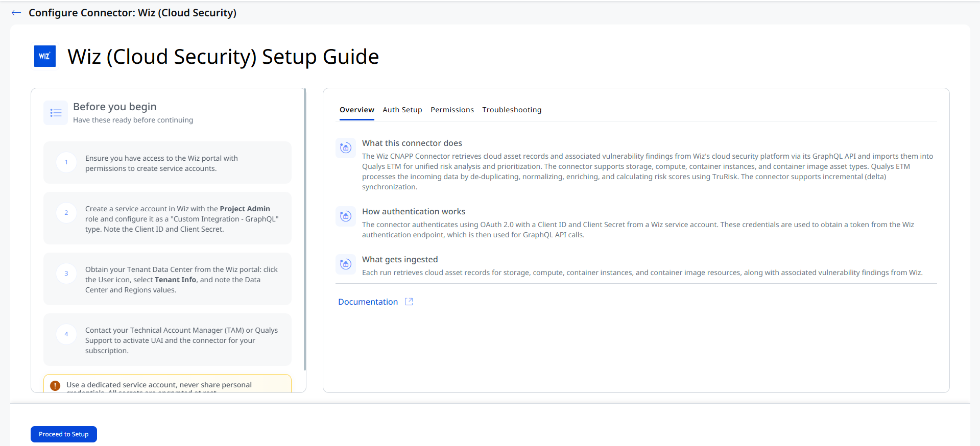The height and width of the screenshot is (446, 980).
Task: Click the Wiz (Cloud Security) Setup Guide heading
Action: 223,57
